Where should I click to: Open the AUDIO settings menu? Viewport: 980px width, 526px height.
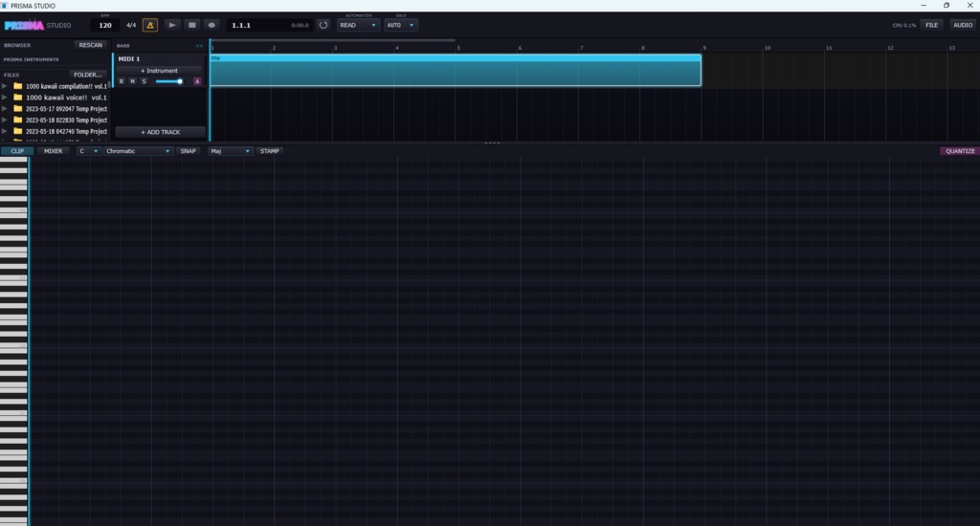click(963, 25)
